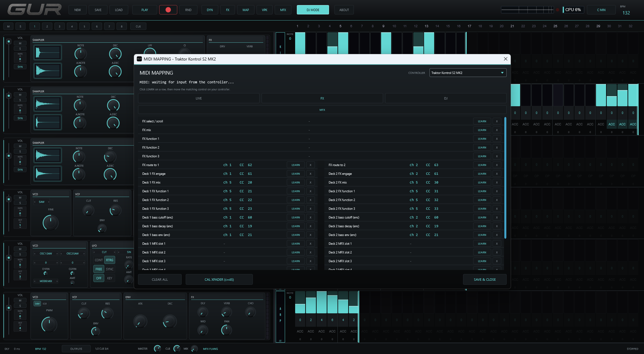Clear the Deck 2 FX engage mapping with X

(x=497, y=174)
